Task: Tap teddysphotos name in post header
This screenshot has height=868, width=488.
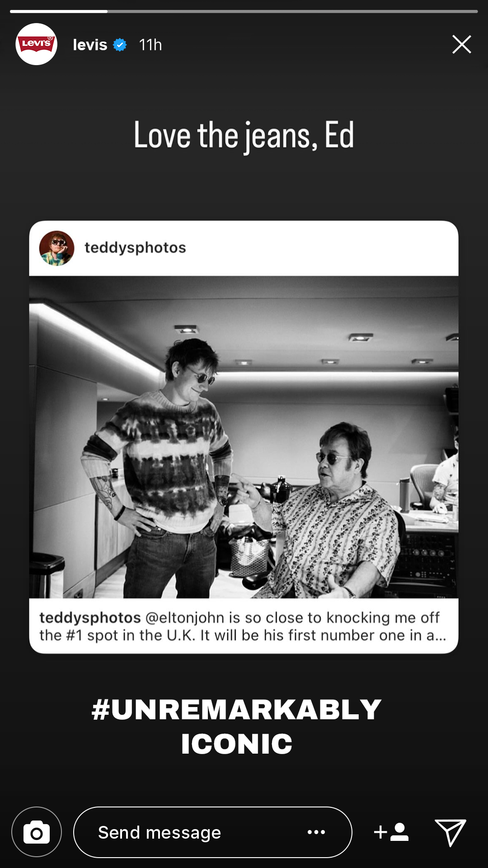Action: [135, 248]
